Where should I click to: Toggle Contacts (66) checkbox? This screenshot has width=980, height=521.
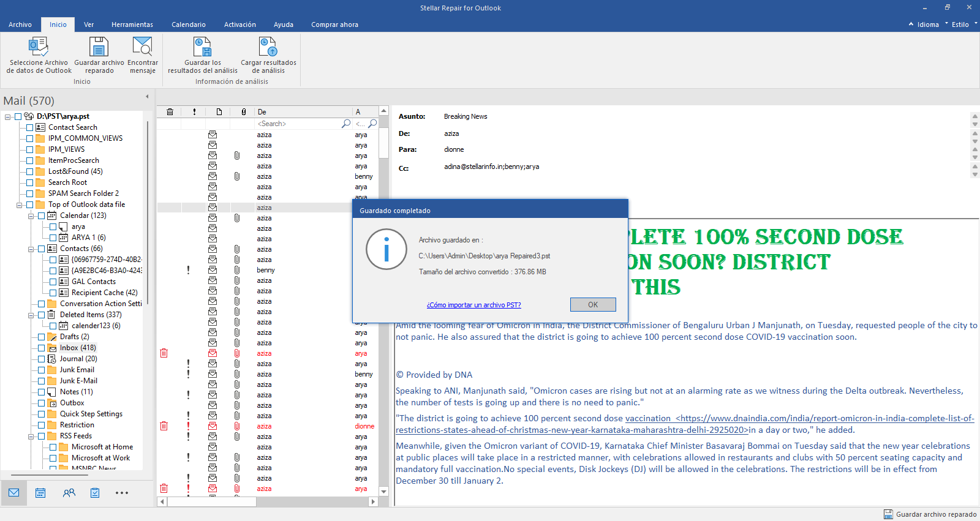click(41, 249)
